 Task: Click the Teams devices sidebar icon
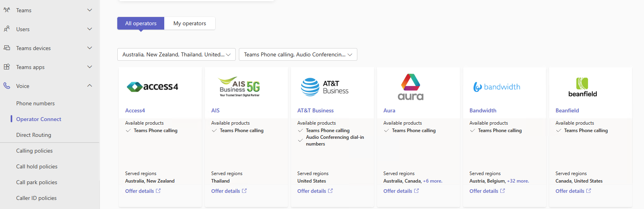(7, 48)
